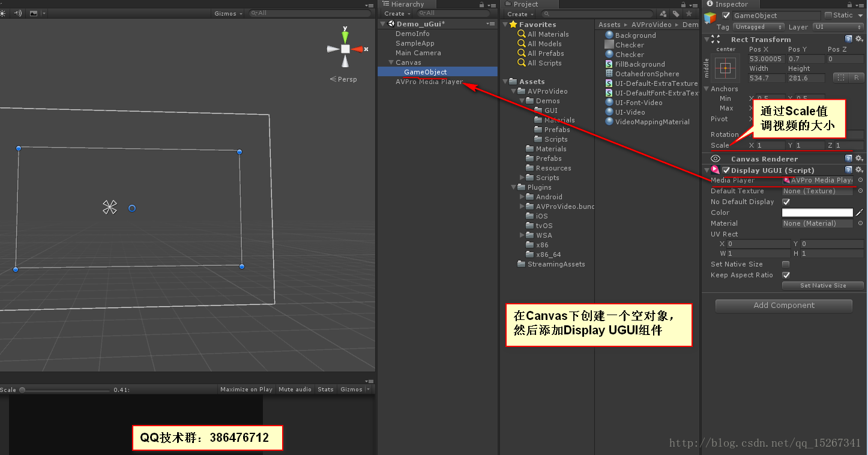Open the Canvas Renderer help icon
868x455 pixels.
point(849,158)
